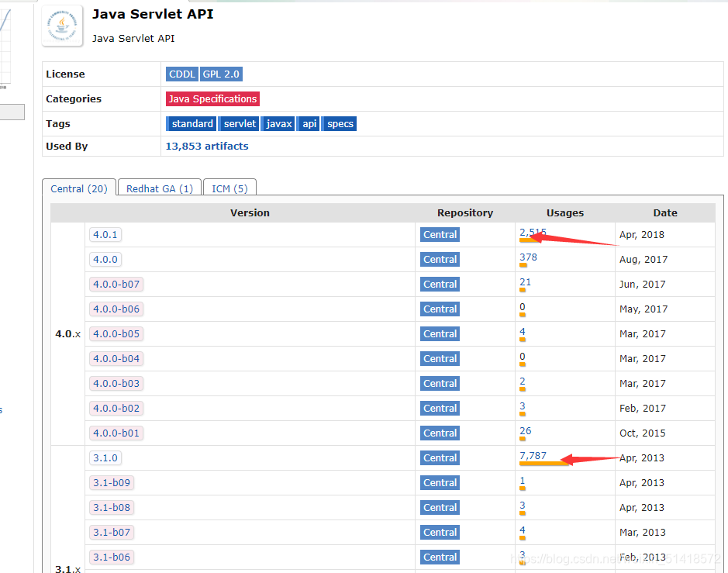Click the Java Servlet API title
This screenshot has width=728, height=573.
[153, 15]
